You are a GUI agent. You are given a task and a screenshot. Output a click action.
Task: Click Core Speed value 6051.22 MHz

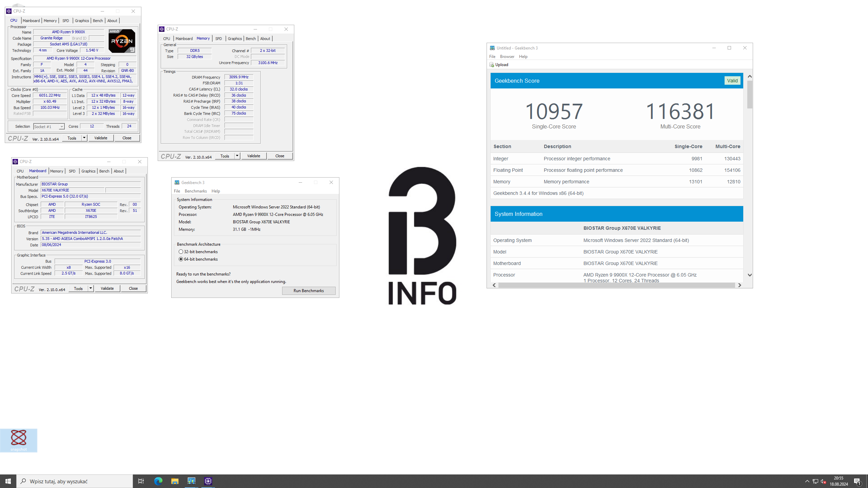coord(50,96)
